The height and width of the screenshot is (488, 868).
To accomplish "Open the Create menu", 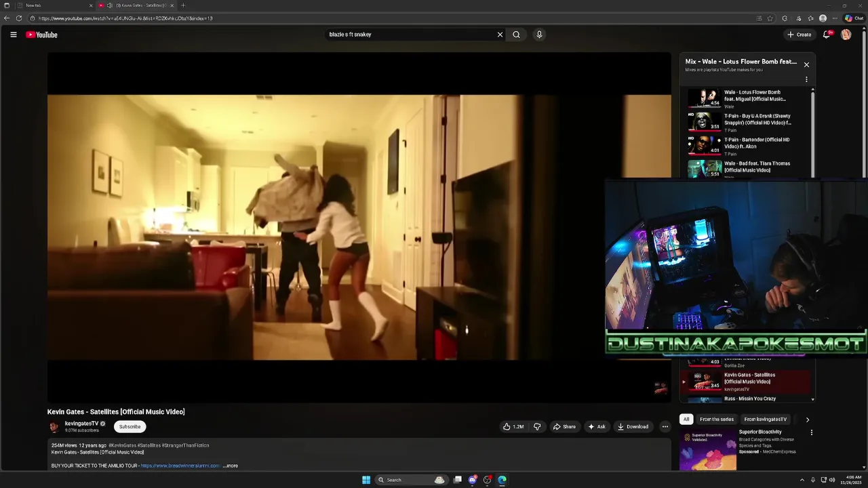I will coord(800,35).
